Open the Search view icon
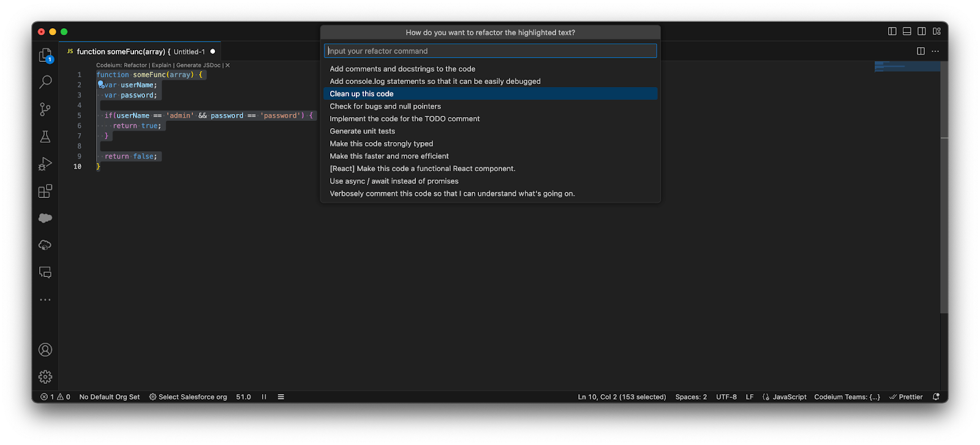980x445 pixels. [45, 82]
